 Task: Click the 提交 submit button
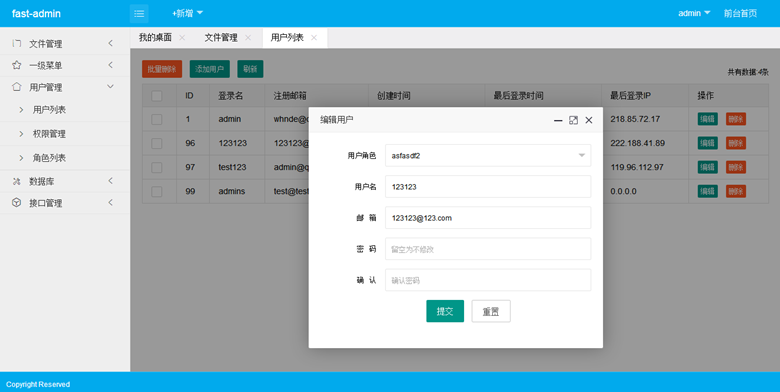445,311
